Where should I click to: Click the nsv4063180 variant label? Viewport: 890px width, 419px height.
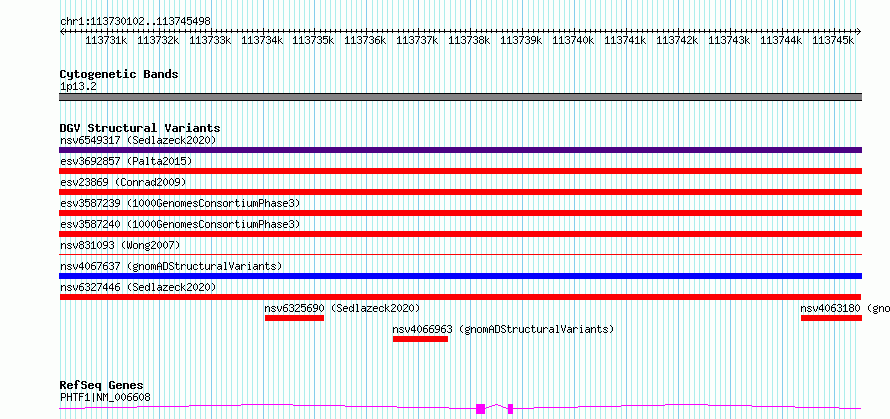(x=845, y=308)
